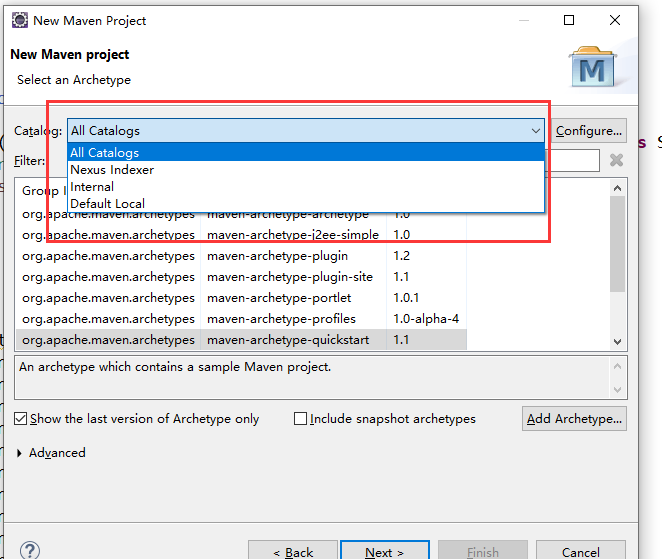Pick Default Local in catalog dropdown
Screen dimensions: 662x559
(x=107, y=204)
